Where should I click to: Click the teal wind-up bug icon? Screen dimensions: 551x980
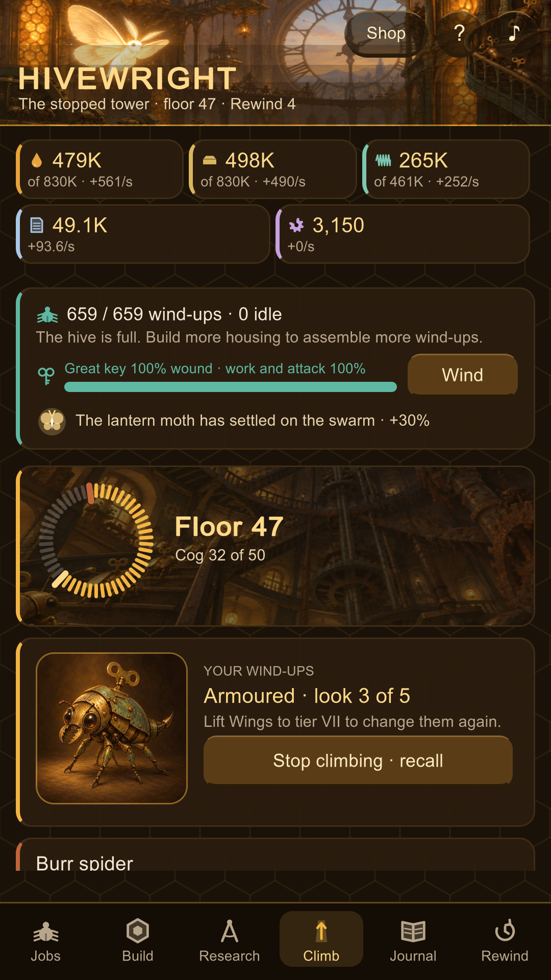pos(47,314)
